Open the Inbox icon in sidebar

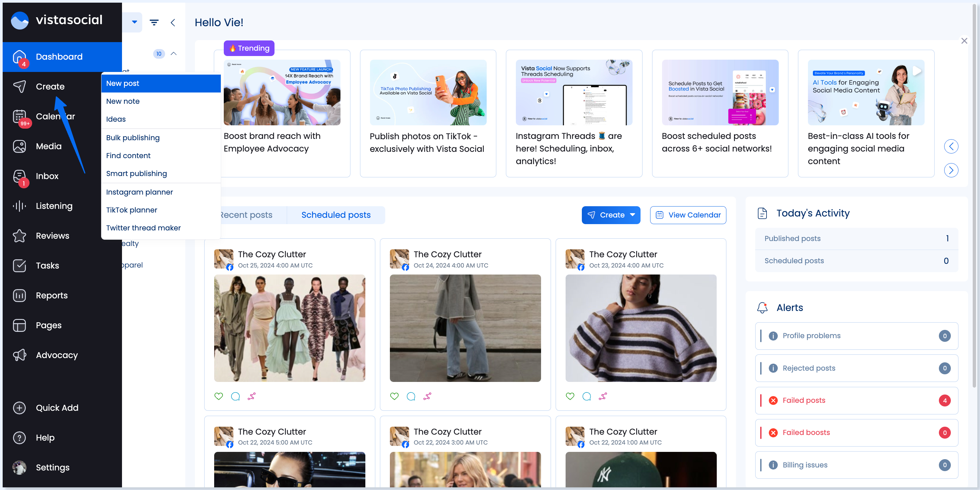[20, 176]
